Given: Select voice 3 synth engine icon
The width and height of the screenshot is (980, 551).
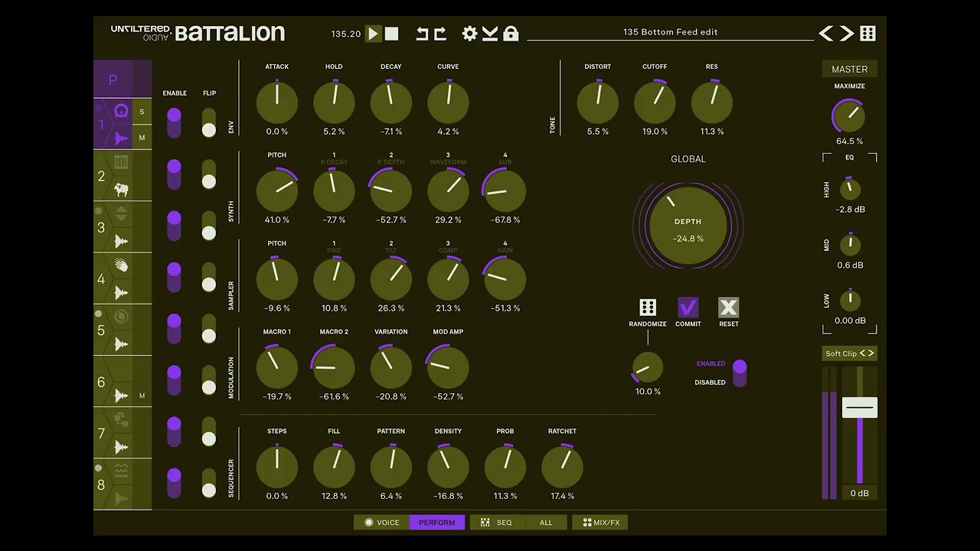Looking at the screenshot, I should (x=121, y=214).
